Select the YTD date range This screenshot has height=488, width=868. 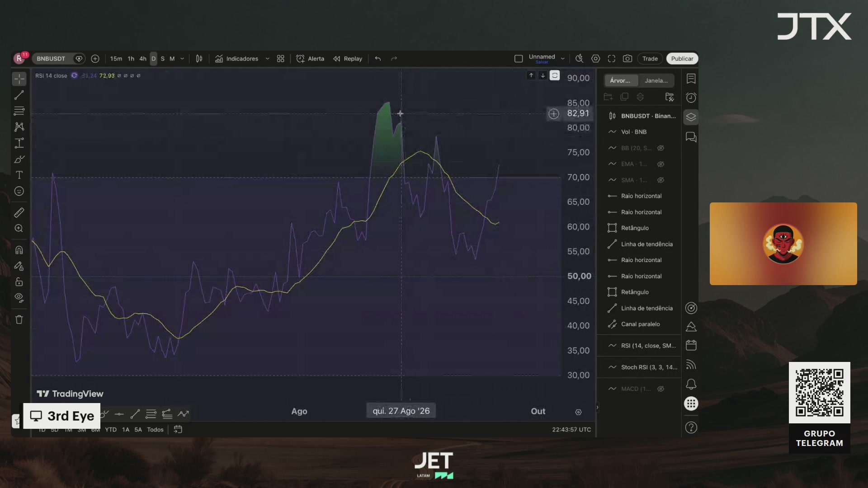click(x=111, y=430)
